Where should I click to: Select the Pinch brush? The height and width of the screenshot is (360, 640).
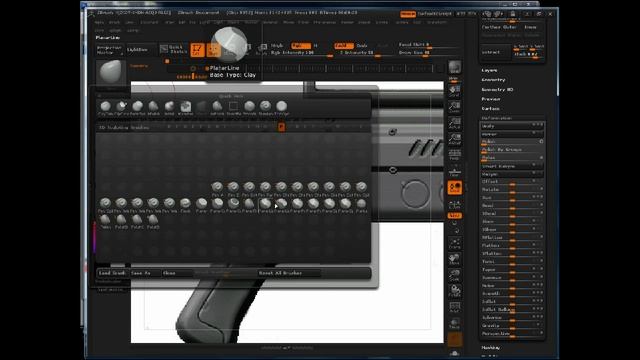point(185,205)
